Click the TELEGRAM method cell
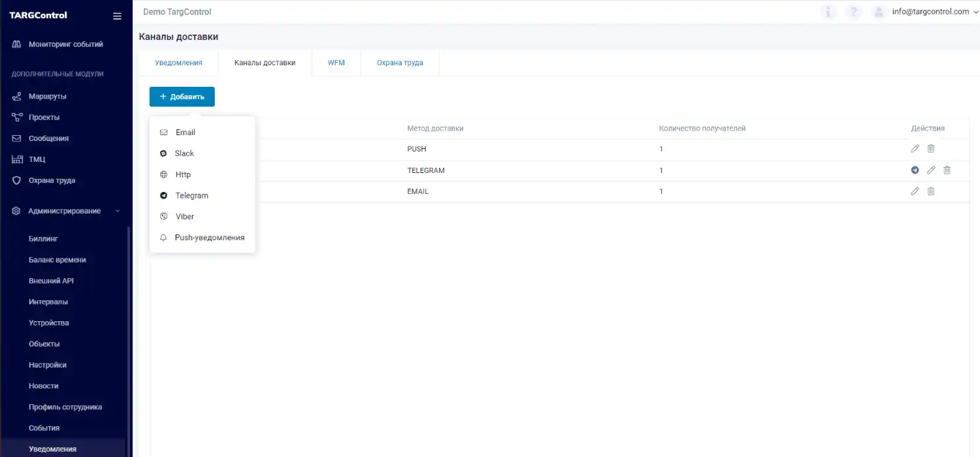This screenshot has width=980, height=457. click(426, 170)
